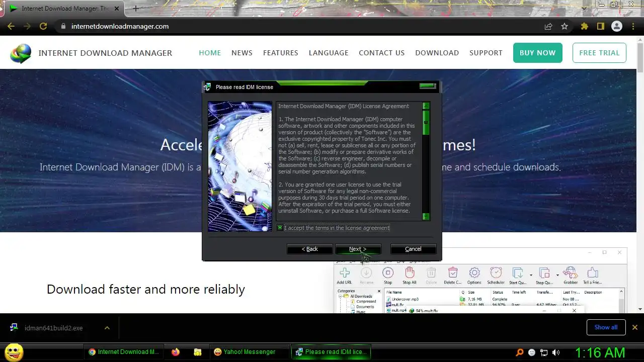Select the Compressed category in IDM screenshot
Viewport: 644px width, 362px height.
(366, 302)
